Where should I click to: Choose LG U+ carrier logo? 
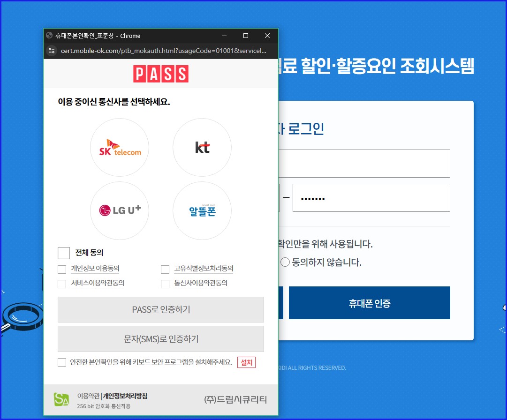click(x=120, y=210)
